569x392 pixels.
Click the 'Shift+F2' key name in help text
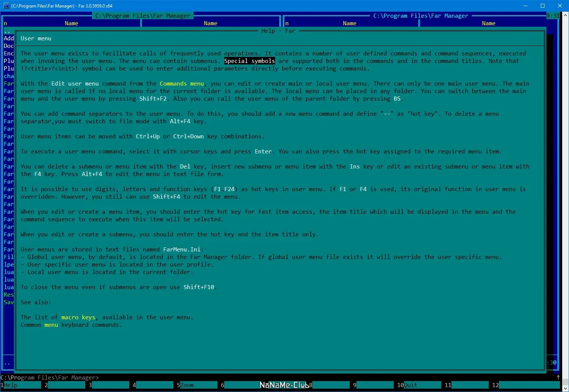pyautogui.click(x=153, y=99)
